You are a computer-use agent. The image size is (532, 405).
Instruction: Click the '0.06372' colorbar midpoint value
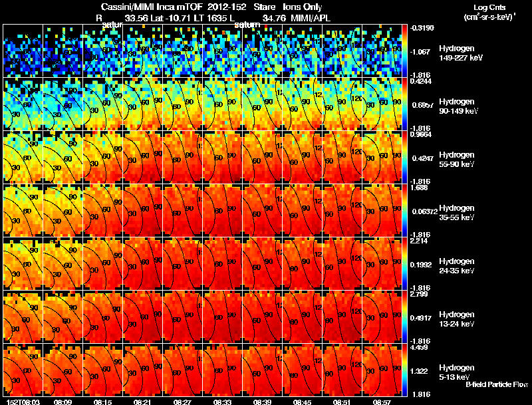coord(424,211)
